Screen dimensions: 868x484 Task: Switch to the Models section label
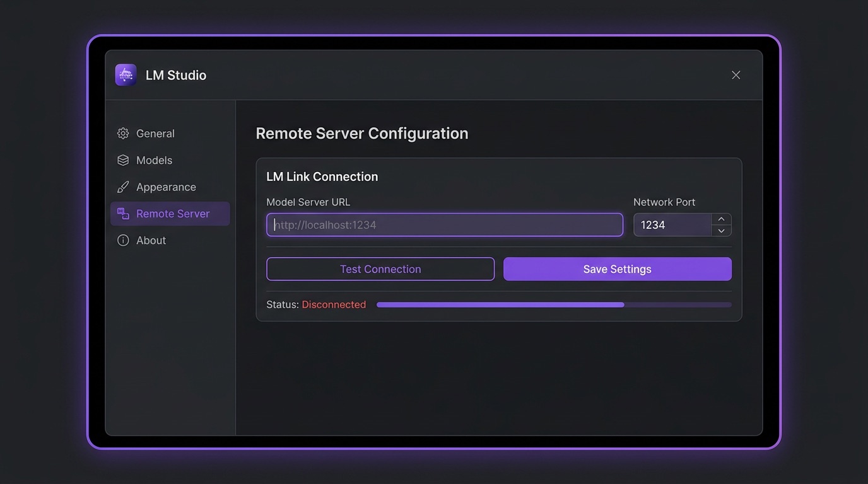point(154,160)
